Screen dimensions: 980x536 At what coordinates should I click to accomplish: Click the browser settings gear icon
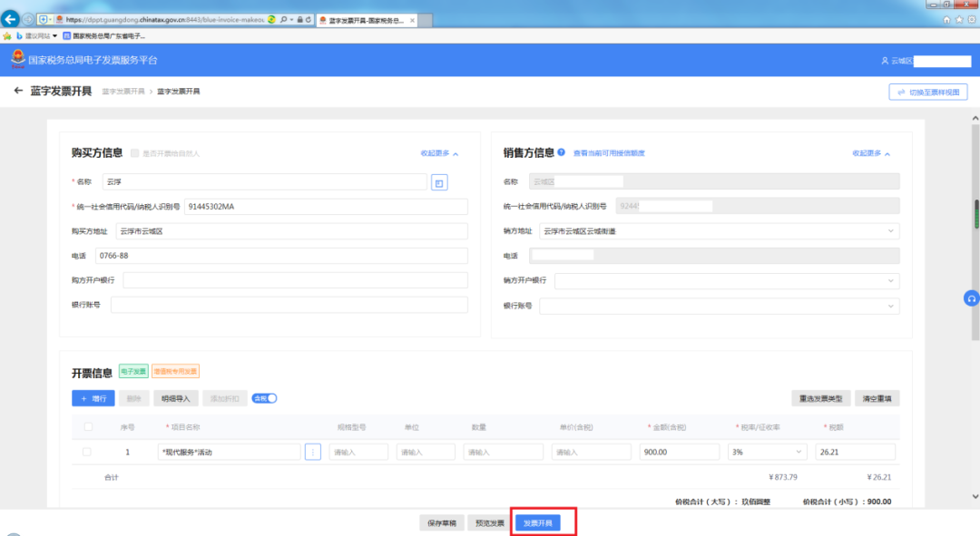coord(971,20)
